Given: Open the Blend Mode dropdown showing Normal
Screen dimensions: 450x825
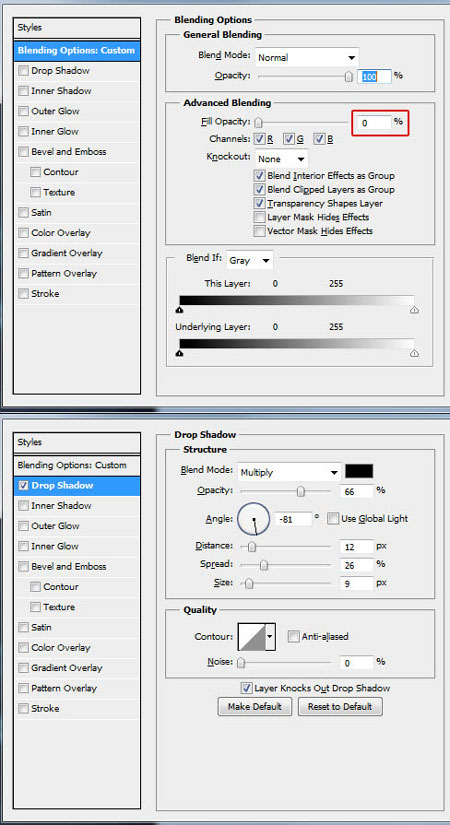Looking at the screenshot, I should coord(307,57).
